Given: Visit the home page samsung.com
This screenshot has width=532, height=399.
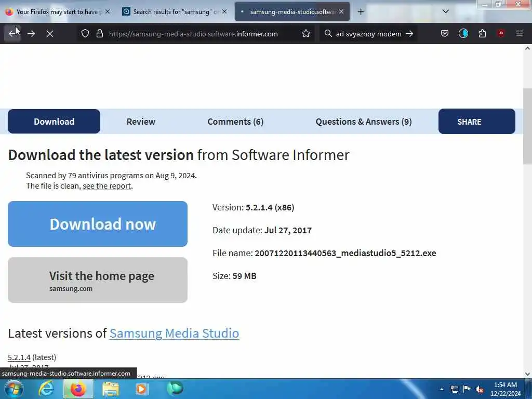Looking at the screenshot, I should tap(98, 280).
